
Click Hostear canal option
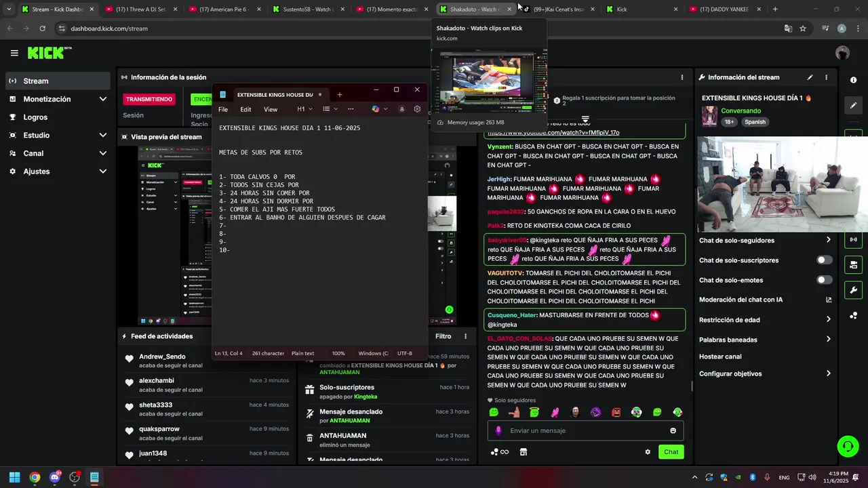[720, 357]
